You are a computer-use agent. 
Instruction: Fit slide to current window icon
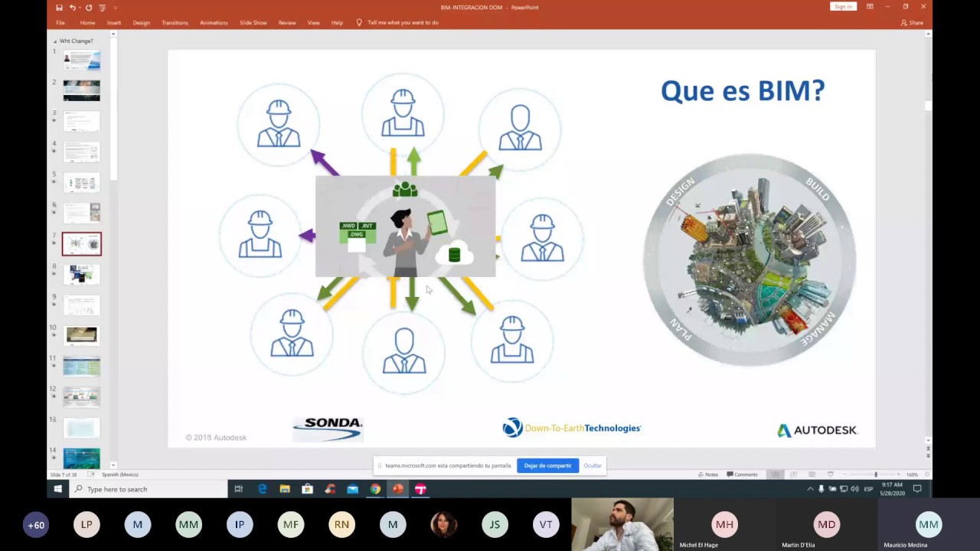tap(927, 474)
